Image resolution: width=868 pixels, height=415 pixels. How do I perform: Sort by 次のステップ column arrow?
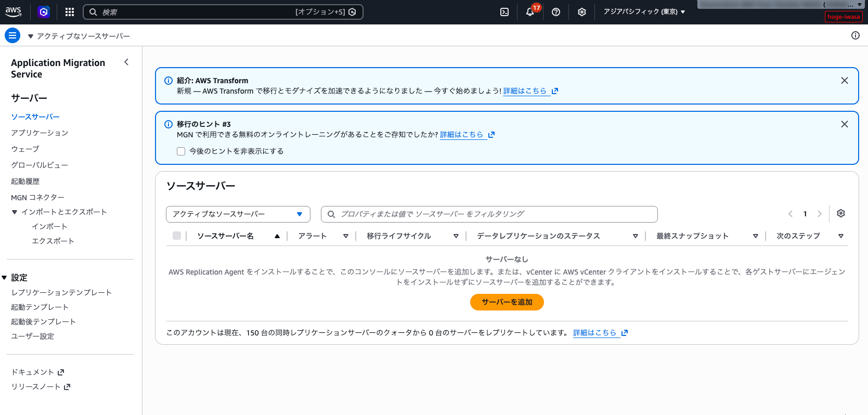pyautogui.click(x=841, y=236)
